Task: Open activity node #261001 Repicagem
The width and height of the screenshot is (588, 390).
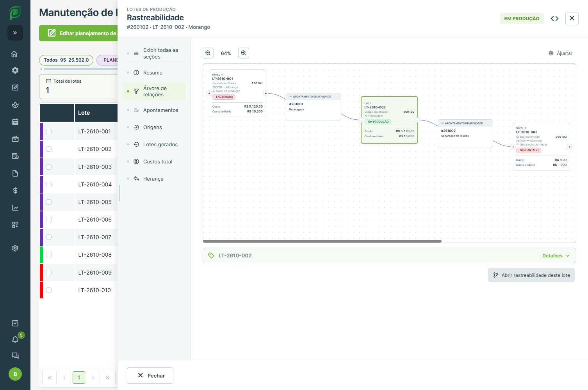Action: [314, 107]
